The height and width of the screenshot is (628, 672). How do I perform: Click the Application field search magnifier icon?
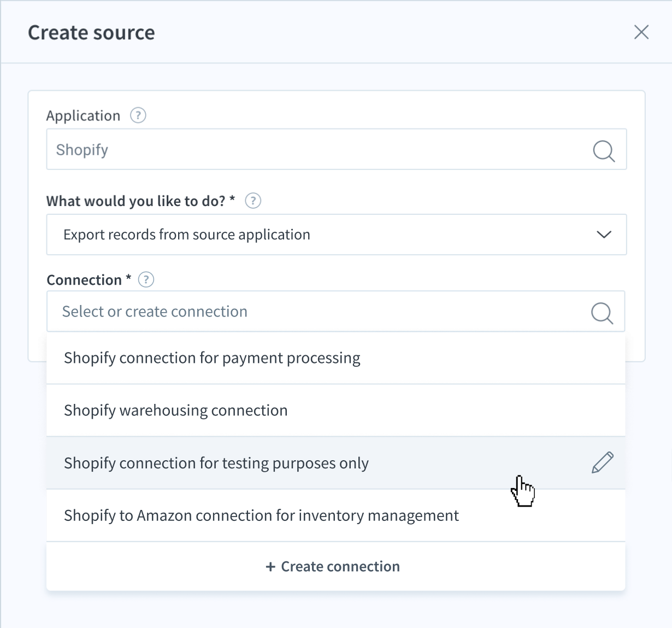pos(604,150)
